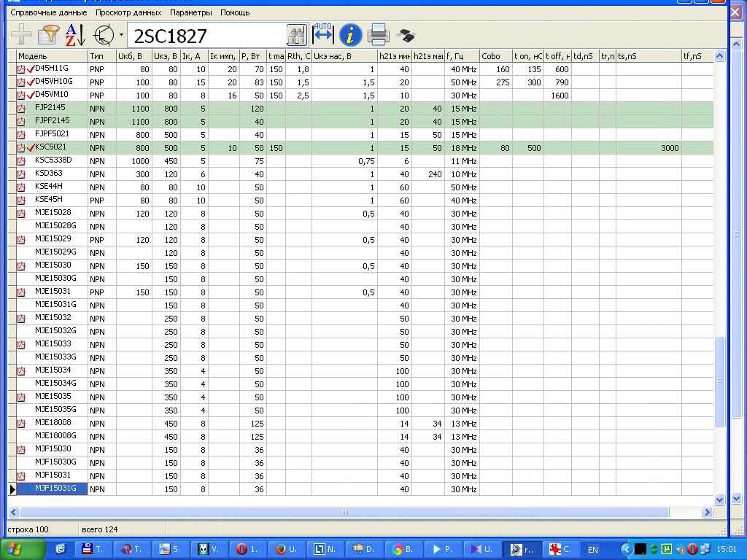Image resolution: width=747 pixels, height=560 pixels.
Task: Open the PDF icon for KSC5021
Action: [x=21, y=148]
